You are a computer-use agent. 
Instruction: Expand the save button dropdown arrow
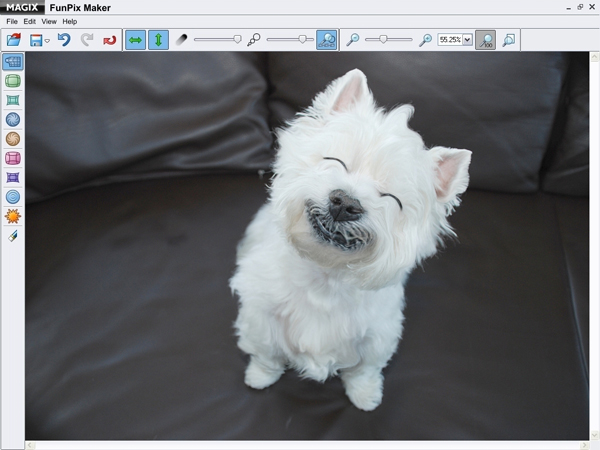[x=47, y=41]
